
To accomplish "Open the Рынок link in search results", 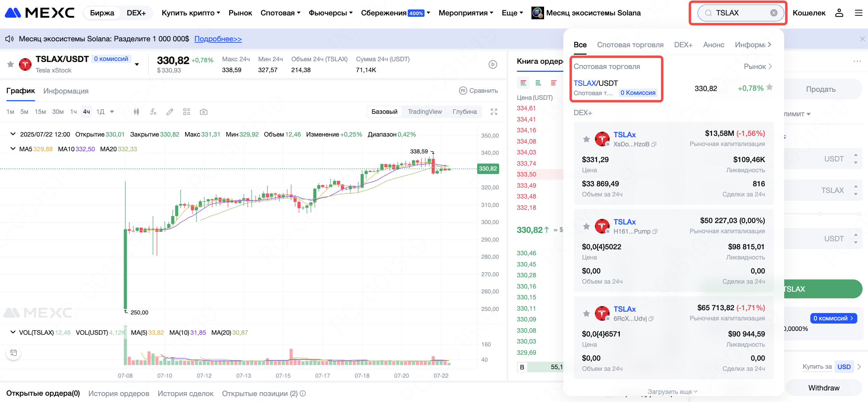I will [758, 67].
